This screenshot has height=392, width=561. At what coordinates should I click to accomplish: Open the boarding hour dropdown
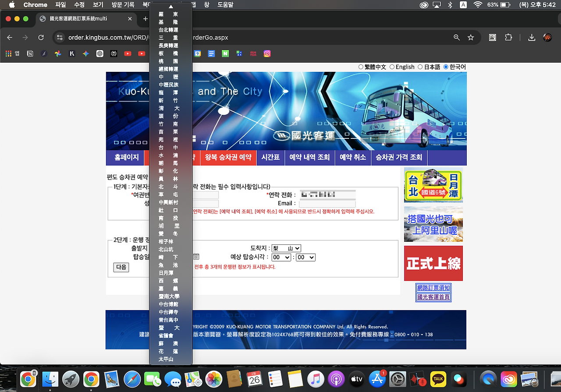281,257
